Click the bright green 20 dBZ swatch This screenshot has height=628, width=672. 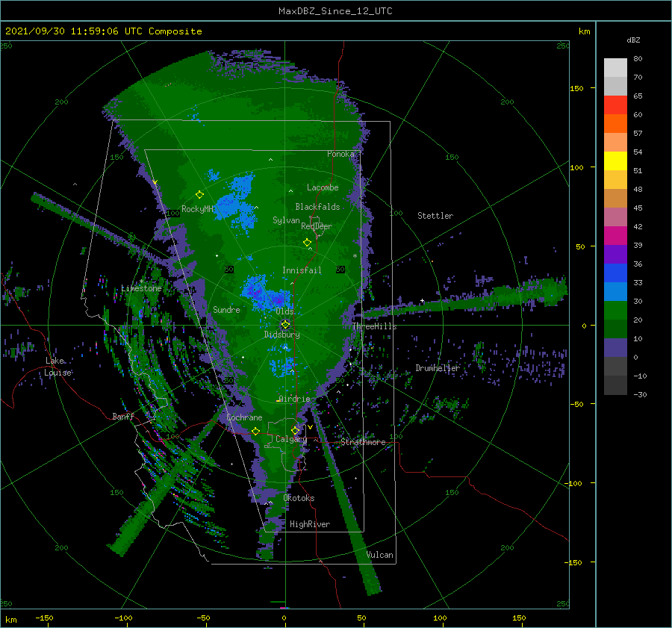[615, 310]
